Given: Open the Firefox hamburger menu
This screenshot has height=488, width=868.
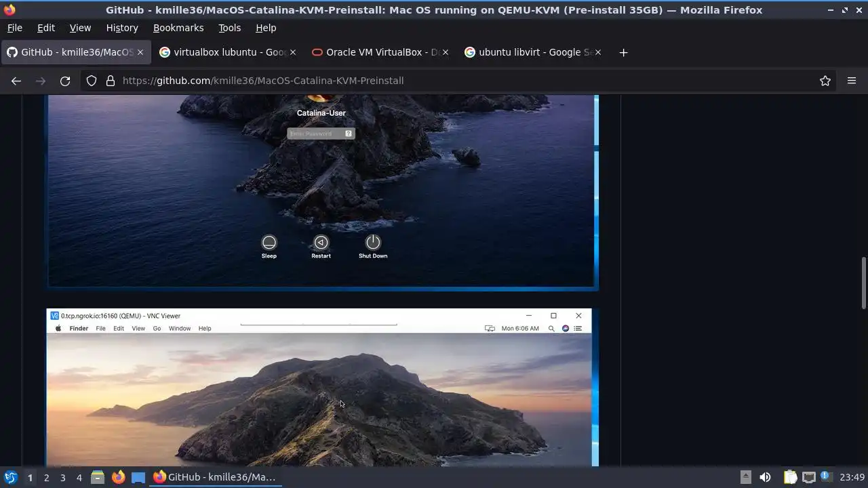Looking at the screenshot, I should click(852, 81).
